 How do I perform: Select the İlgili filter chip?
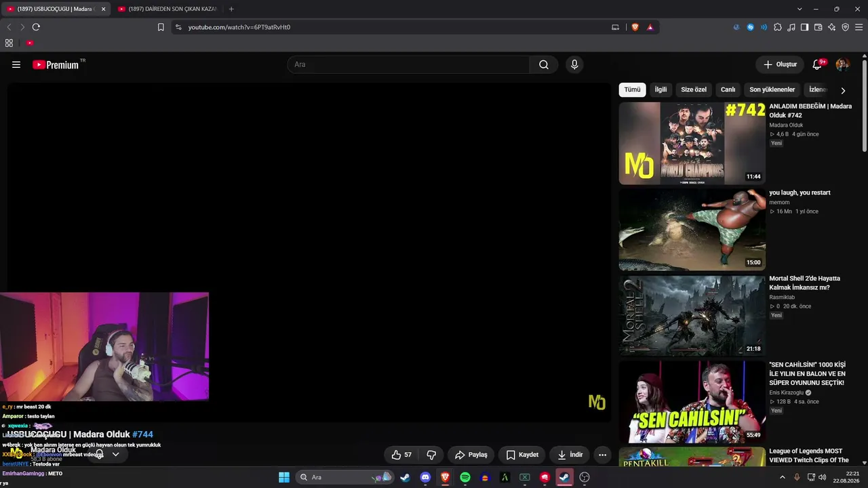pos(660,89)
